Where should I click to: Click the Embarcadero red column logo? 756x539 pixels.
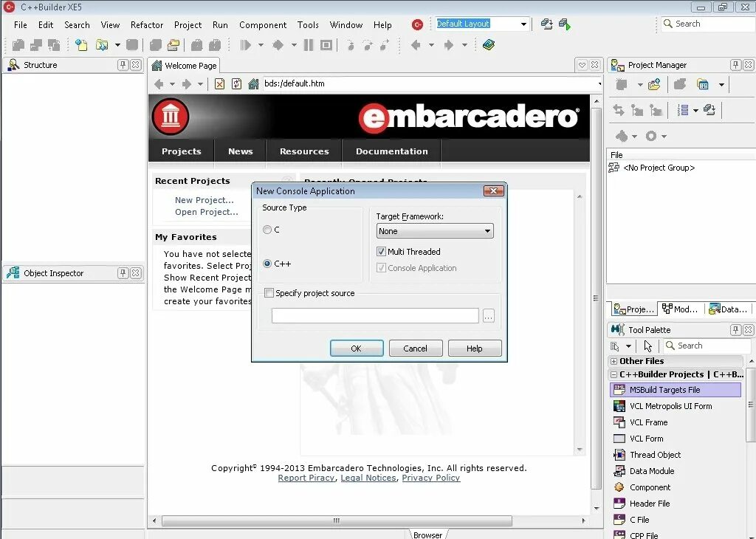tap(171, 116)
